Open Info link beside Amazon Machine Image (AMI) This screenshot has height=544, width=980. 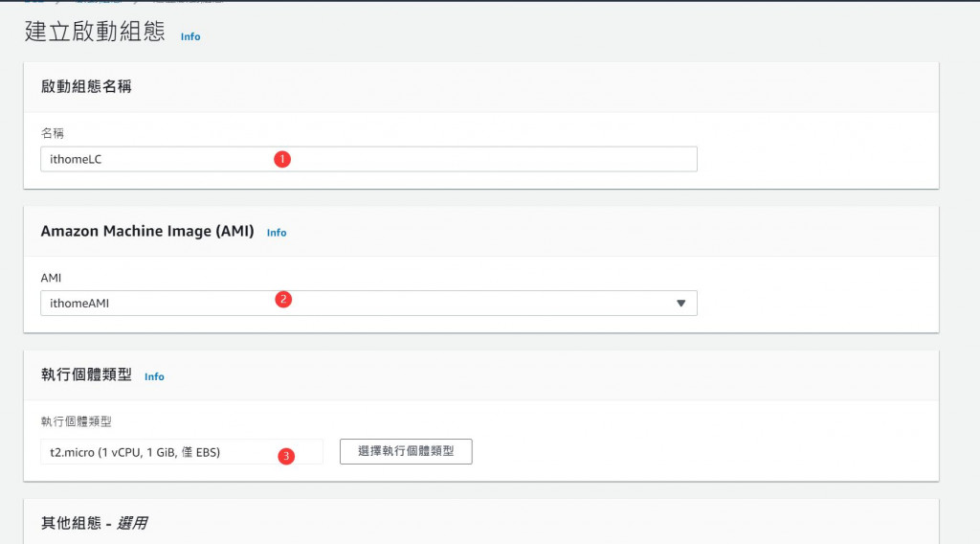click(x=277, y=233)
